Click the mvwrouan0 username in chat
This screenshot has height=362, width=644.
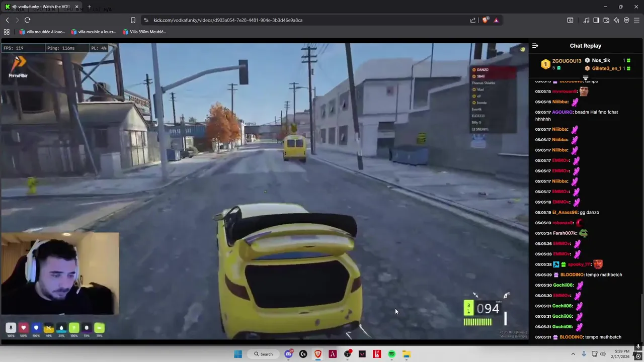564,92
